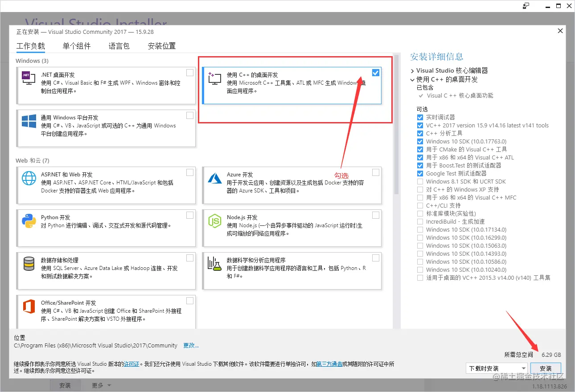Screen dimensions: 575x392
Task: Check the 通用 Windows 平台开发 checkbox
Action: [190, 115]
